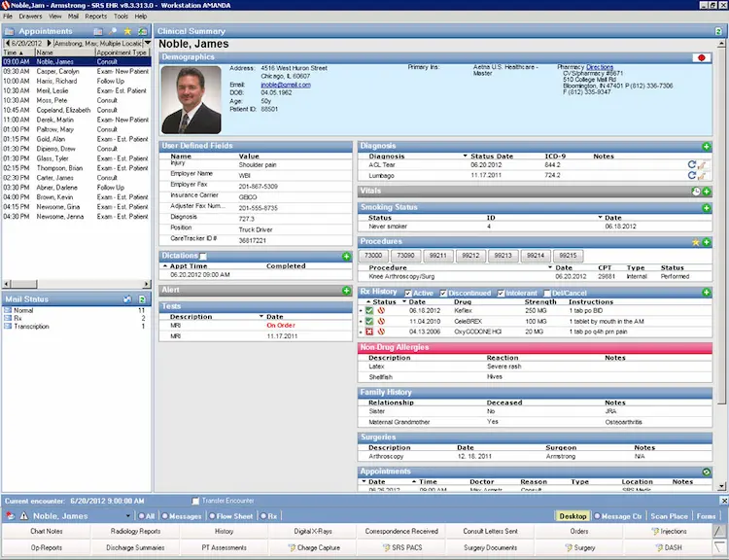Screen dimensions: 729x560
Task: Check the Transfer Encounter checkbox
Action: click(195, 501)
